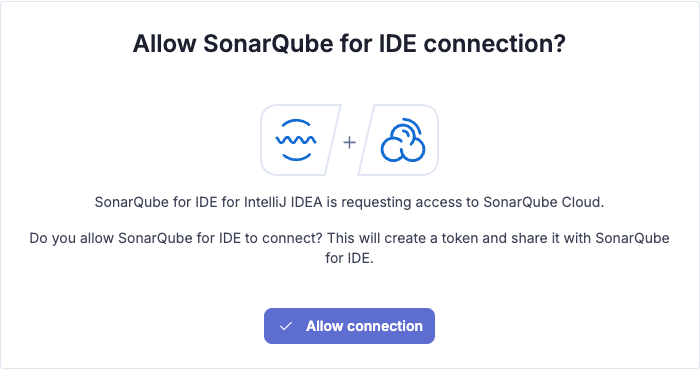Click the phrase "share it with SonarQube"
This screenshot has height=370, width=700.
590,238
